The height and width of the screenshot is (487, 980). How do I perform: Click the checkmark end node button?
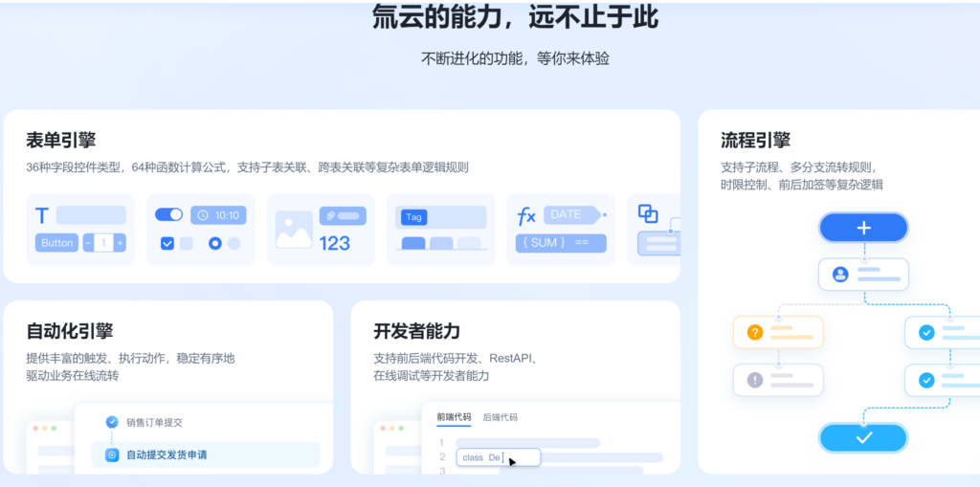863,437
